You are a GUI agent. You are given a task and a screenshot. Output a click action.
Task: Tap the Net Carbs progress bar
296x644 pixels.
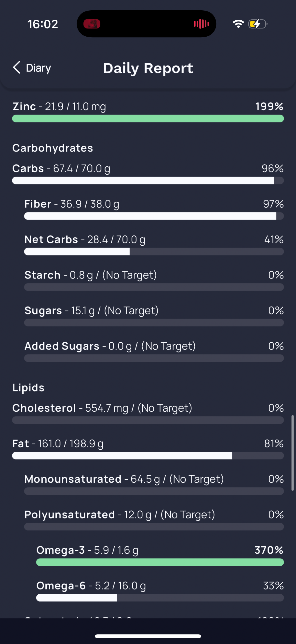coord(154,252)
